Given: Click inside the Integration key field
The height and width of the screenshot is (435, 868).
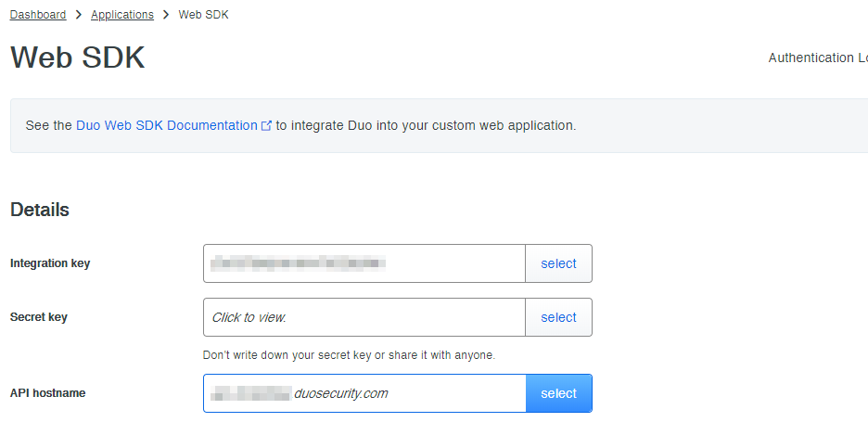Looking at the screenshot, I should coord(364,263).
